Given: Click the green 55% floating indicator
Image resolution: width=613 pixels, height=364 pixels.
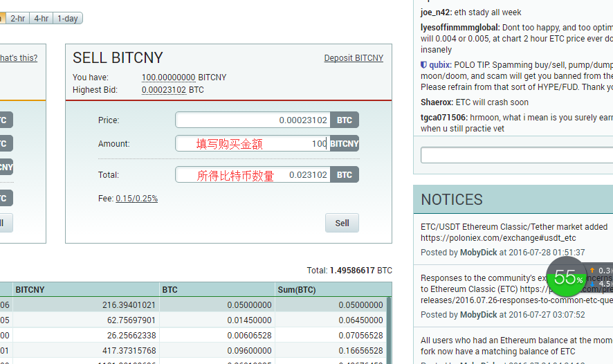Looking at the screenshot, I should 567,277.
